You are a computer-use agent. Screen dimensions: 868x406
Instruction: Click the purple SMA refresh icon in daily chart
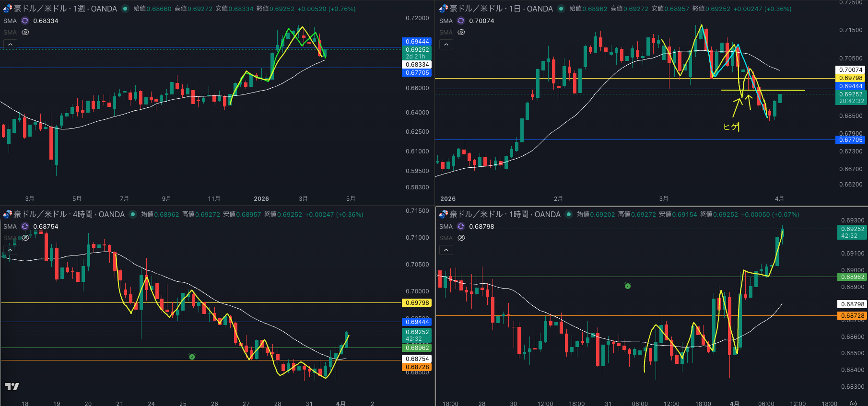[461, 21]
